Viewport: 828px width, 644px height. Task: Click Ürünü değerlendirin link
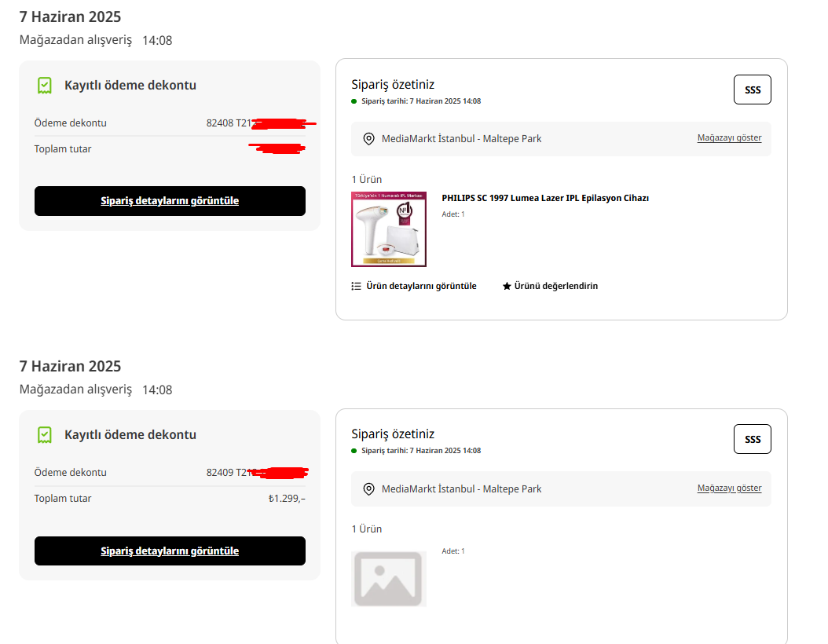556,286
